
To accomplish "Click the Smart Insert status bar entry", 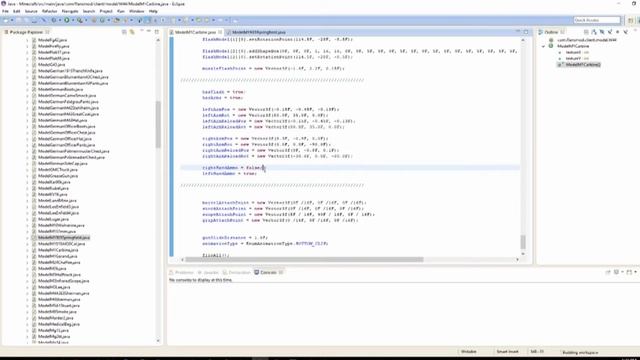I will (x=507, y=351).
